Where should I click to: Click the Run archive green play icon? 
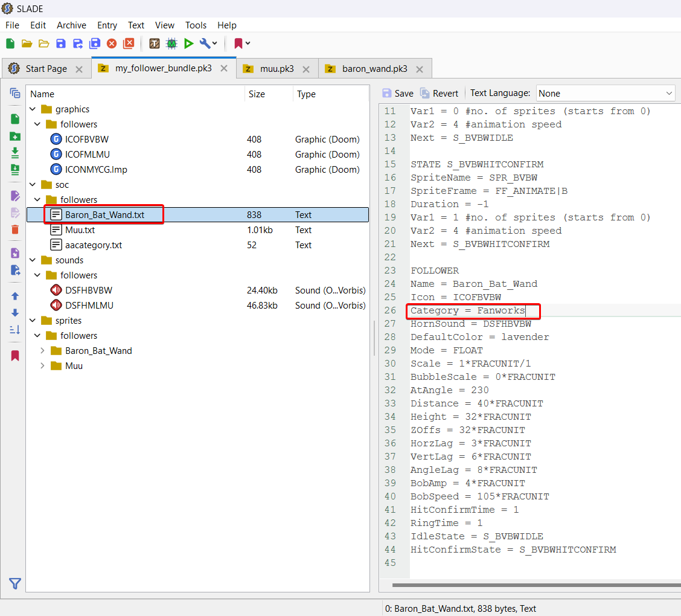coord(188,43)
